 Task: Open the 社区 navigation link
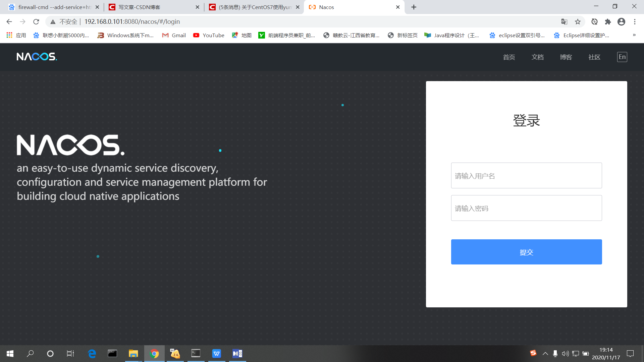(x=594, y=57)
